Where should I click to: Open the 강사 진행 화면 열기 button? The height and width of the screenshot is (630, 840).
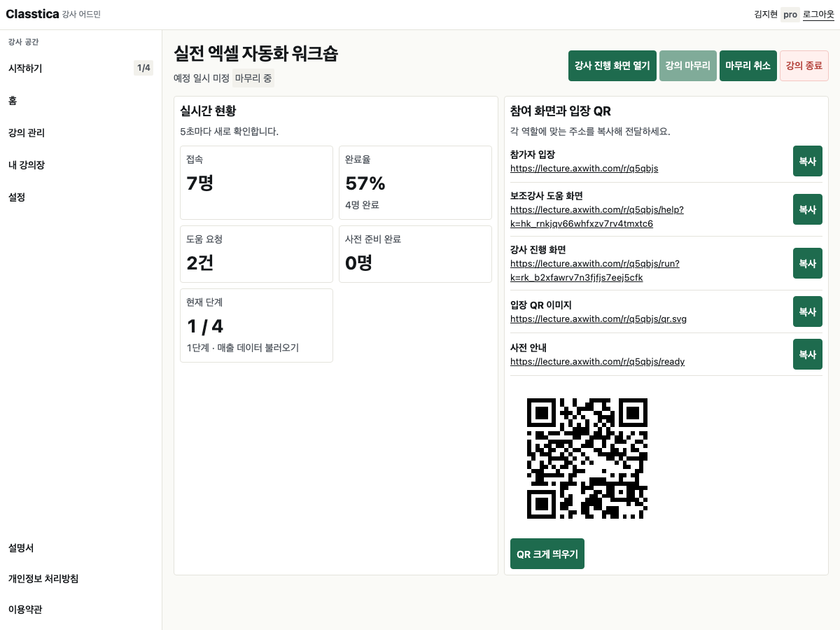pos(612,66)
